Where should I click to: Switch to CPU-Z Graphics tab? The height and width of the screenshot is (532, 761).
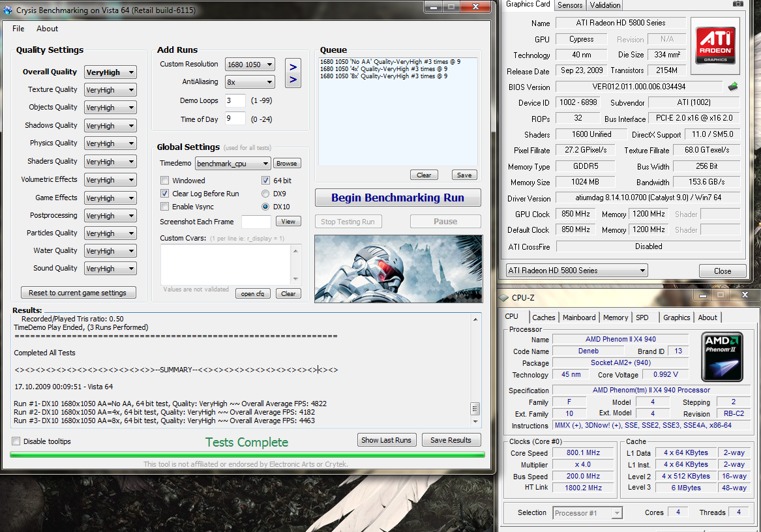pyautogui.click(x=676, y=318)
